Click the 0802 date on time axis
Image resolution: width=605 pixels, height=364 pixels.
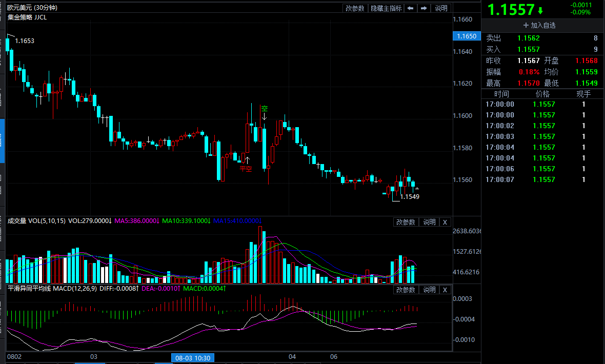[14, 357]
